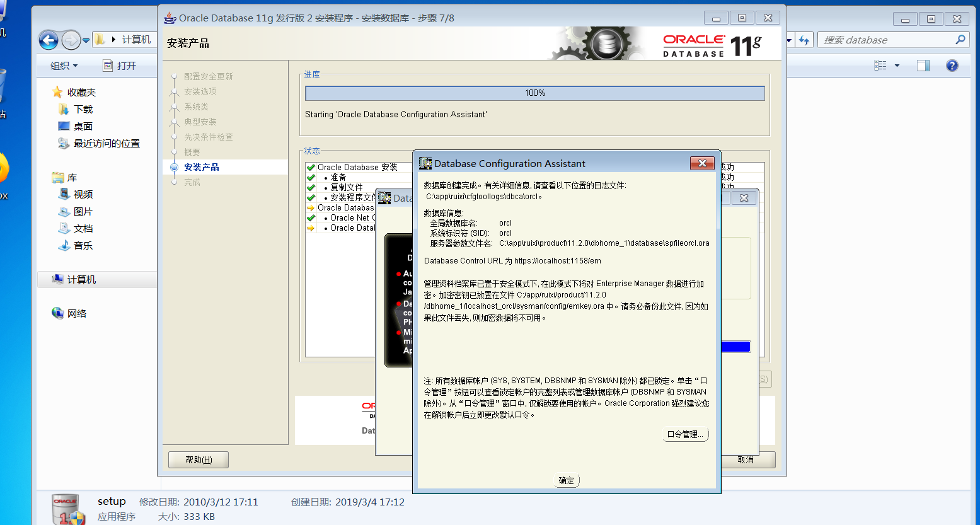
Task: Click the 收藏夹 star icon
Action: point(57,92)
